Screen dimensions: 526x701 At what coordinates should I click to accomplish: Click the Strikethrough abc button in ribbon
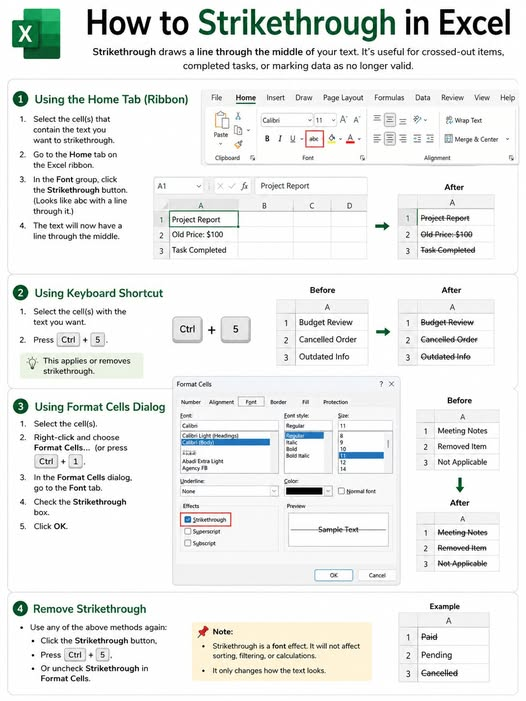[x=314, y=139]
